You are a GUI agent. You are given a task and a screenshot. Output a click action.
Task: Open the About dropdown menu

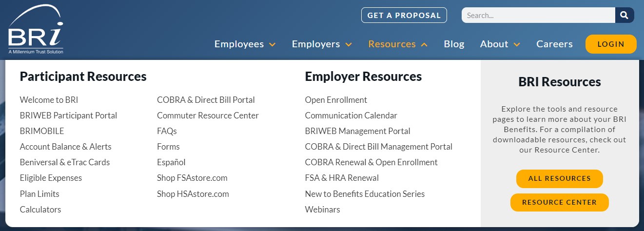point(500,44)
